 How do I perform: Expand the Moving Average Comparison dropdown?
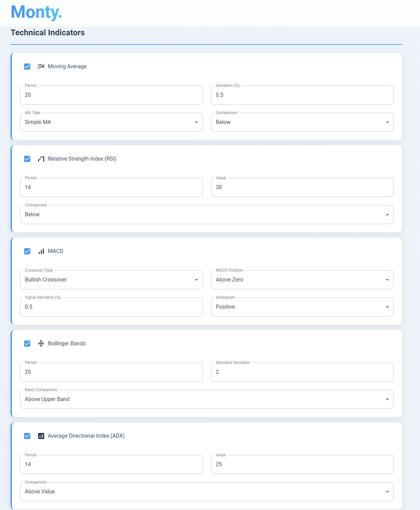pos(302,122)
